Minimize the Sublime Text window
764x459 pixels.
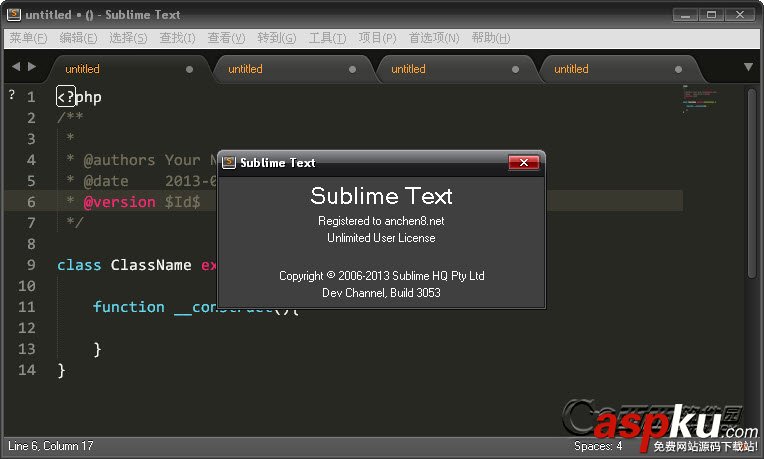click(686, 15)
